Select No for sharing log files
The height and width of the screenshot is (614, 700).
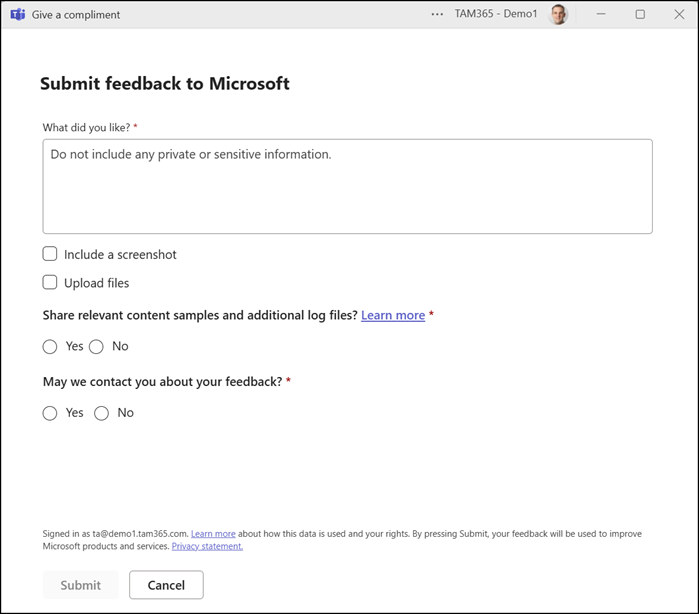96,347
